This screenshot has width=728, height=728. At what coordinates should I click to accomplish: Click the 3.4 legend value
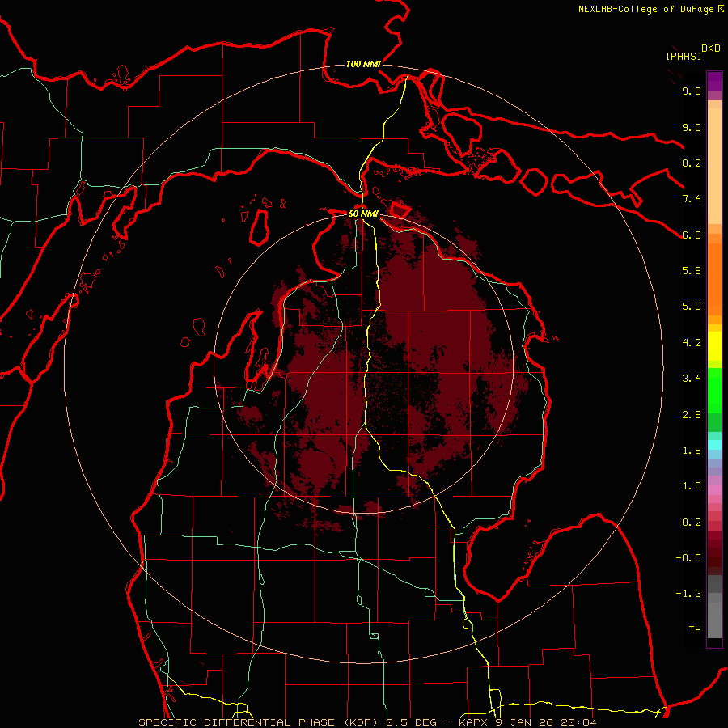click(692, 379)
